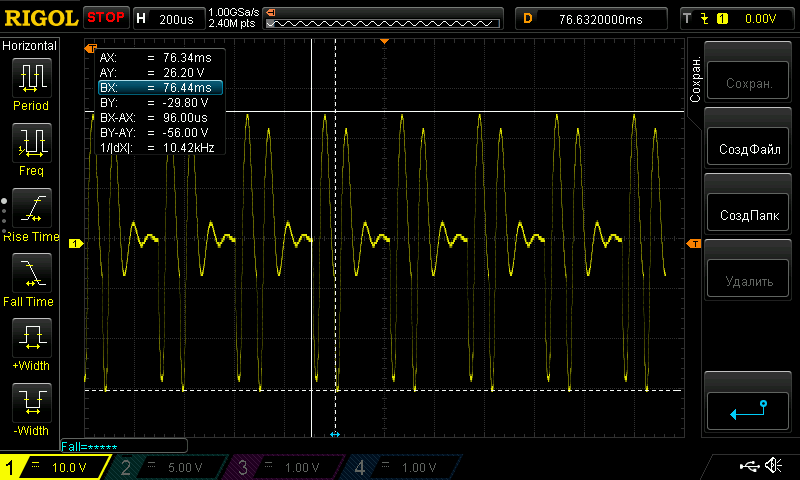The height and width of the screenshot is (480, 800).
Task: Select the Freq measurement icon
Action: (x=32, y=142)
